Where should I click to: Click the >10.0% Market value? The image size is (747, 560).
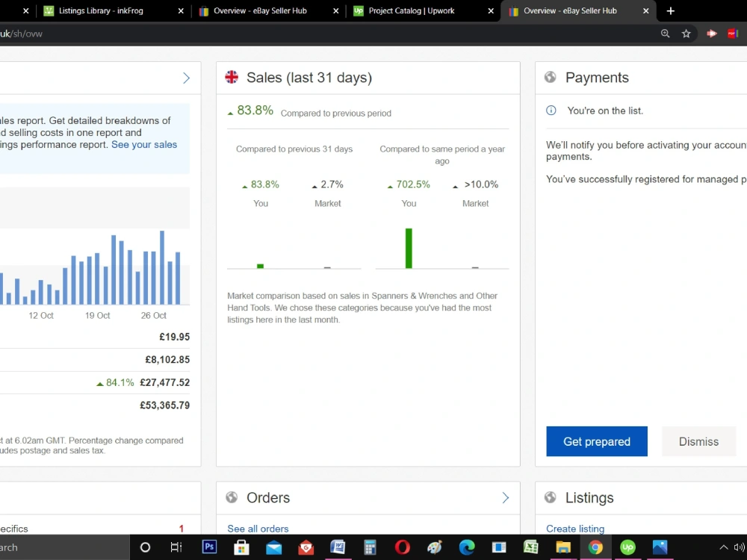coord(481,184)
